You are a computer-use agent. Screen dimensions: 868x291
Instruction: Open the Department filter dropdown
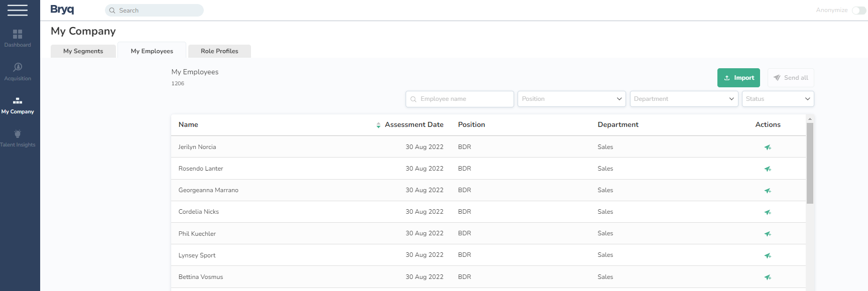pos(684,99)
